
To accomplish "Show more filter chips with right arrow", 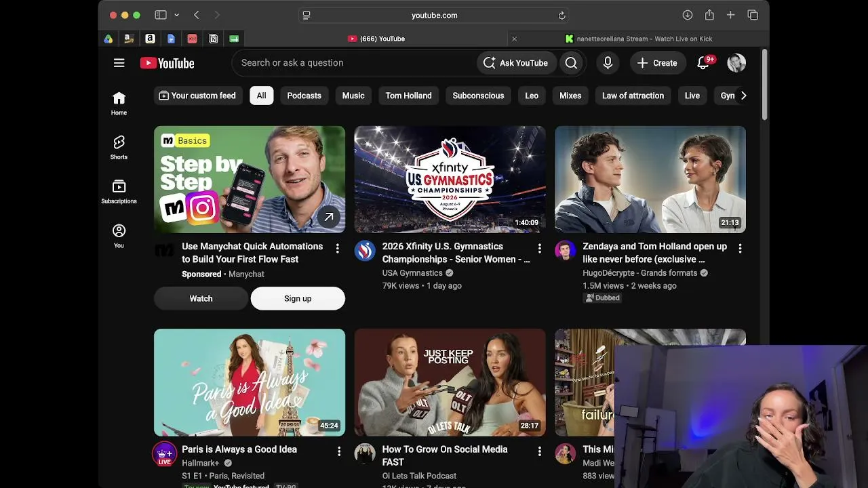I will pyautogui.click(x=743, y=96).
